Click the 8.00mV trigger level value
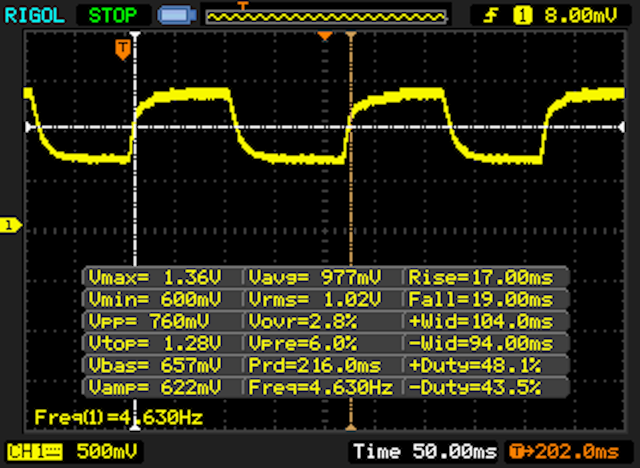This screenshot has height=468, width=640. click(580, 16)
